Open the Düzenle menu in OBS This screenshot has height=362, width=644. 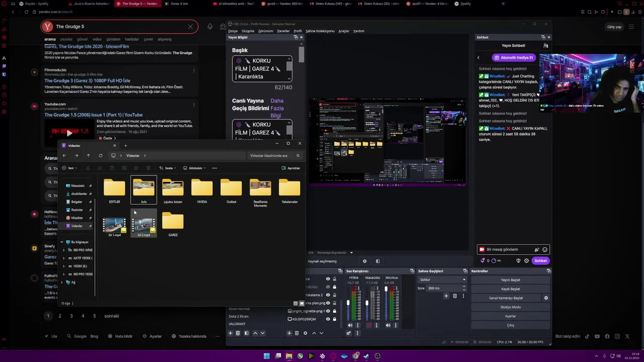pos(248,31)
